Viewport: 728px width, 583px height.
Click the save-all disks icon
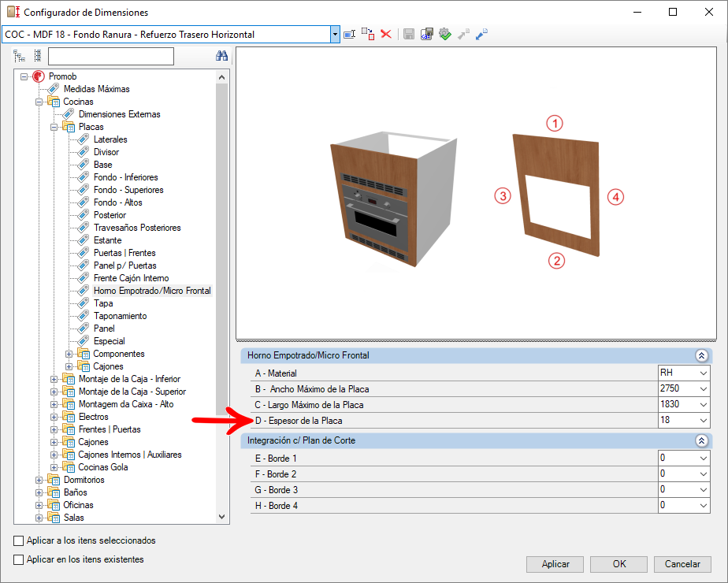pos(427,34)
